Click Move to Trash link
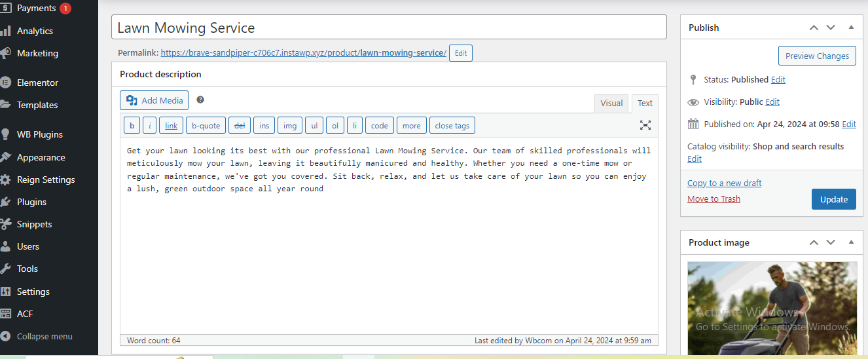Viewport: 868px width, 359px height. click(x=714, y=198)
